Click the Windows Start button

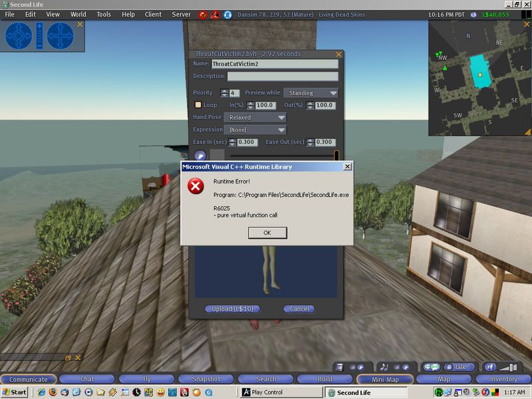tap(14, 392)
